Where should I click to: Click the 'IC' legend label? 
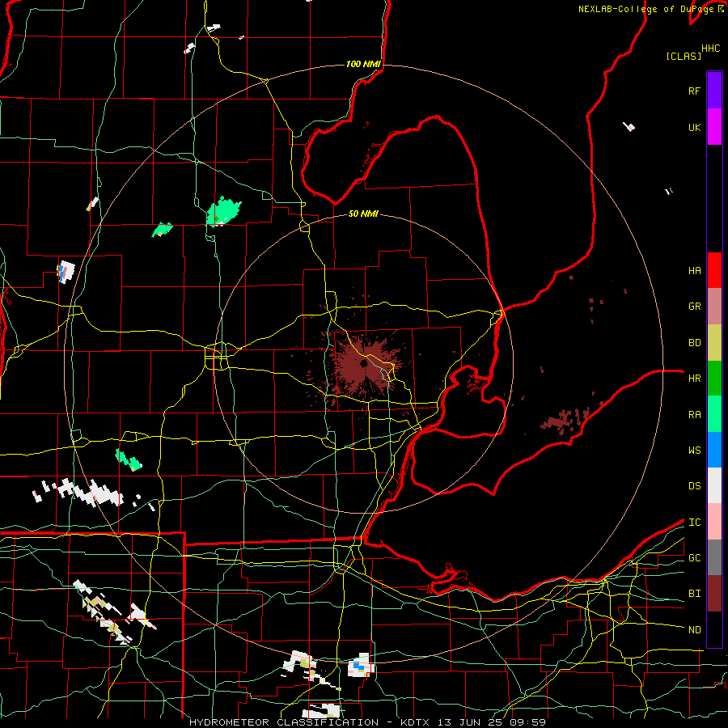694,522
